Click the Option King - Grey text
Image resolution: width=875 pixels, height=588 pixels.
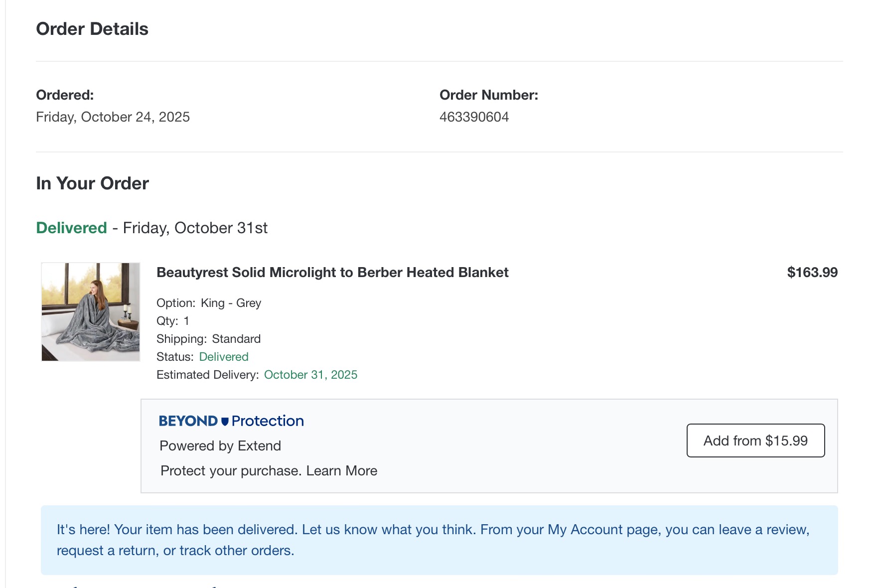tap(209, 303)
